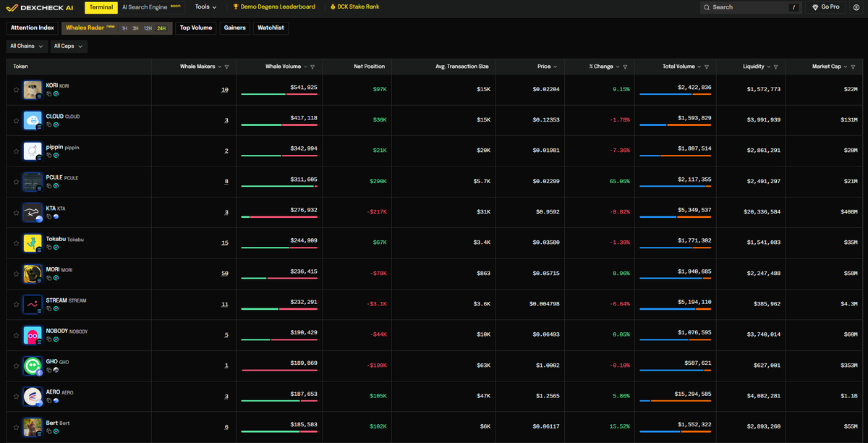Click the Terminal button
Screen dimensions: 868x443
(x=101, y=7)
